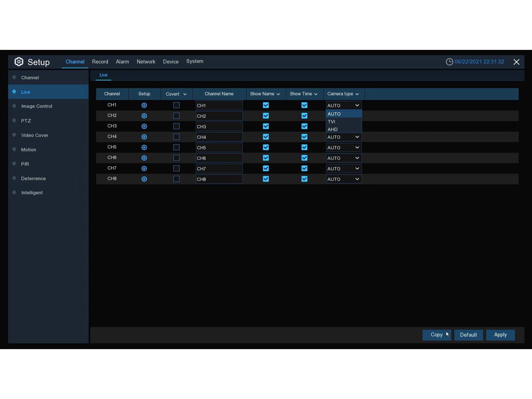This screenshot has height=399, width=532.
Task: Click the CH2 channel name field
Action: (219, 116)
